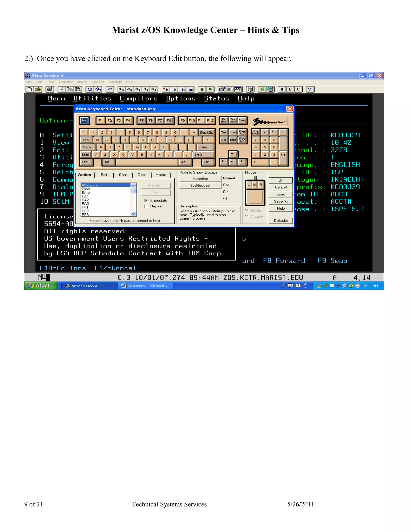Click the Play macro toolbar icon
This screenshot has height=532, width=411.
coord(174,89)
